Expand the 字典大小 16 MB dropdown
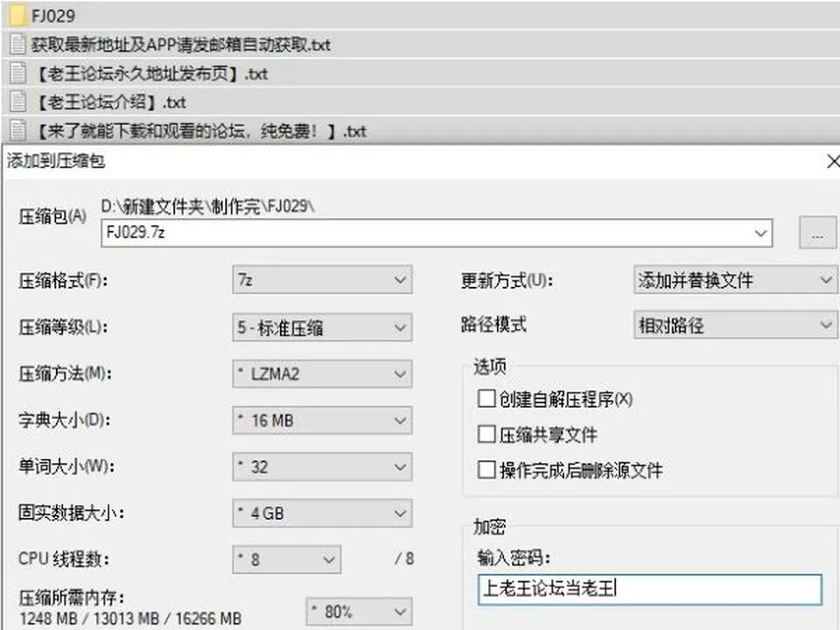 (x=322, y=421)
